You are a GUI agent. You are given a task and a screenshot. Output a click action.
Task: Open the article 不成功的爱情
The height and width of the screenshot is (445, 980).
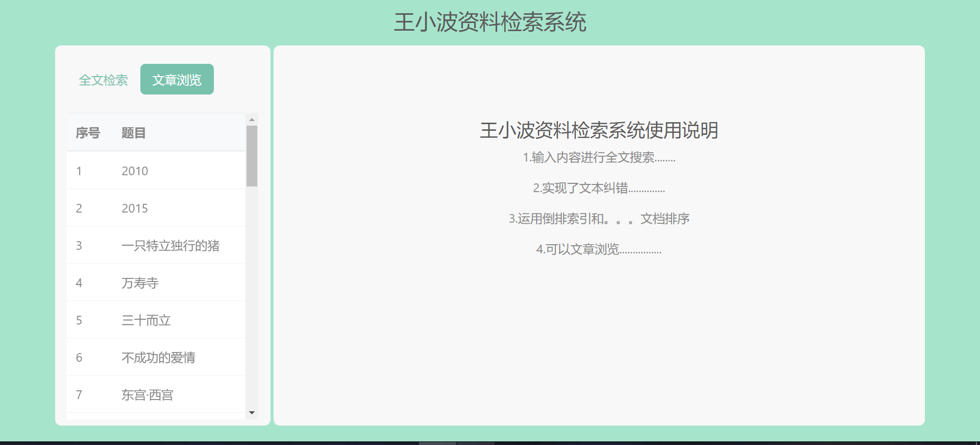[x=156, y=357]
